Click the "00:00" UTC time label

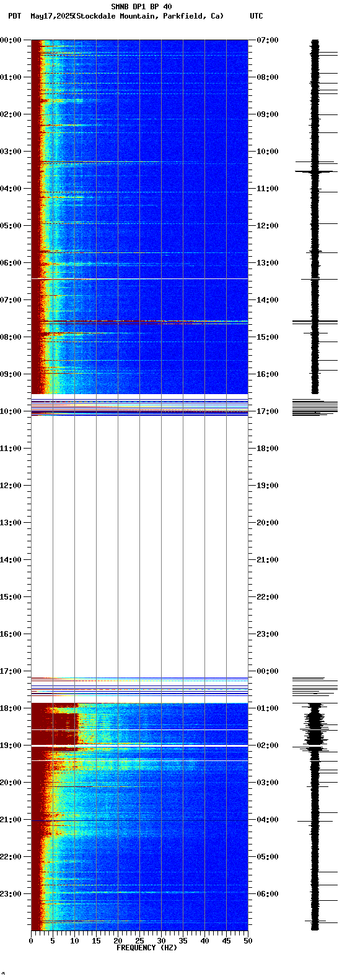(268, 671)
